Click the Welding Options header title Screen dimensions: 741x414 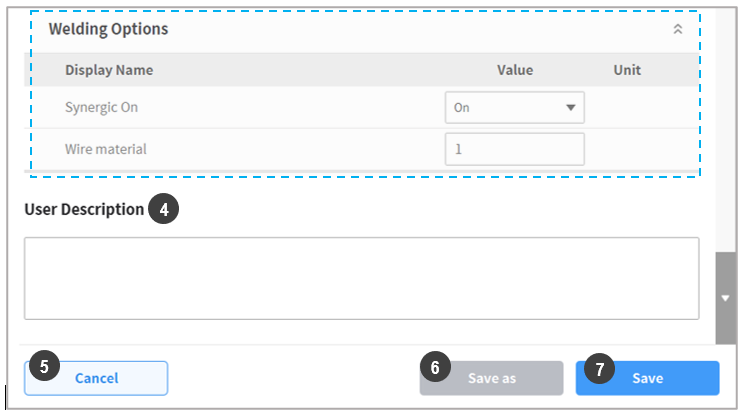pos(108,29)
